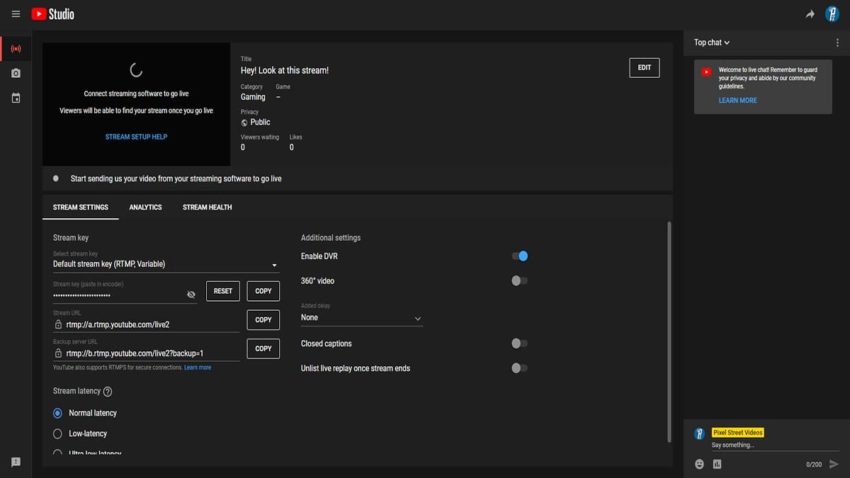Click the rtmp://b.rtmp.youtube.com/live2?backup=1 text
Image resolution: width=850 pixels, height=478 pixels.
(x=135, y=353)
